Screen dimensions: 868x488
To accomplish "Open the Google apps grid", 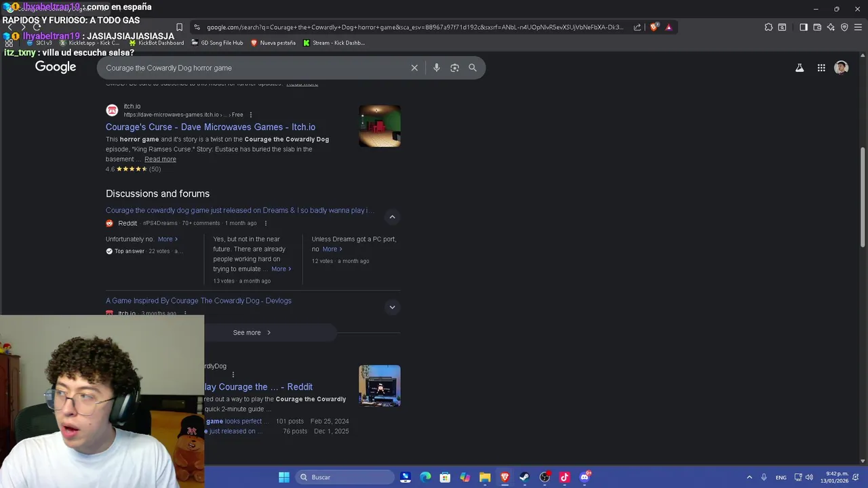I will coord(821,68).
